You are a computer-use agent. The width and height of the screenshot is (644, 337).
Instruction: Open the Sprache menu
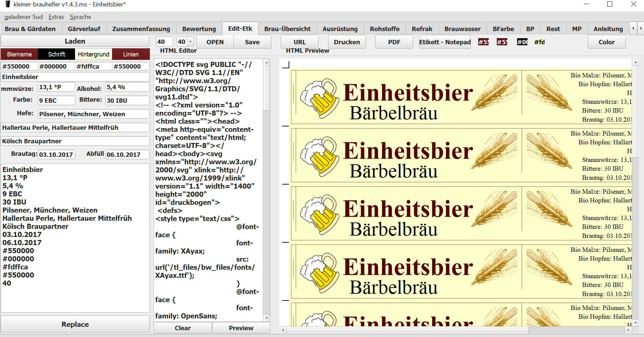click(x=80, y=17)
